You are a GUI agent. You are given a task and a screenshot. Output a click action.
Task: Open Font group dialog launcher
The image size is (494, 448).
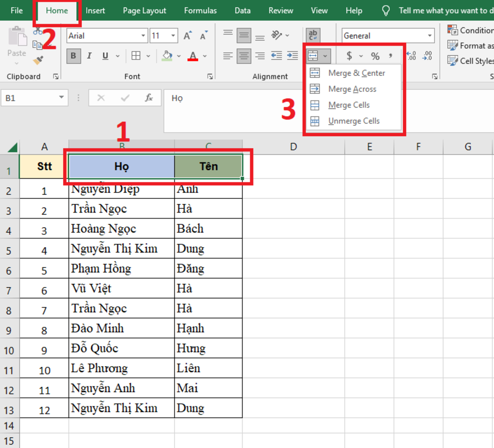[x=210, y=76]
